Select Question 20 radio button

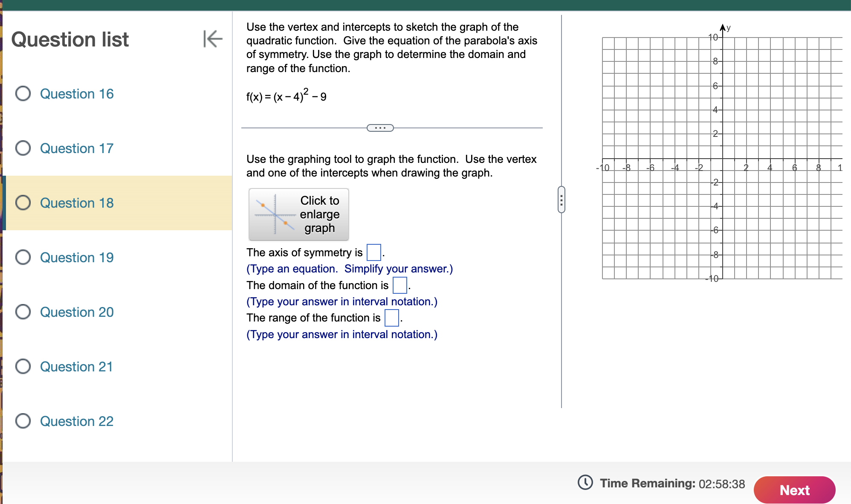[x=23, y=312]
